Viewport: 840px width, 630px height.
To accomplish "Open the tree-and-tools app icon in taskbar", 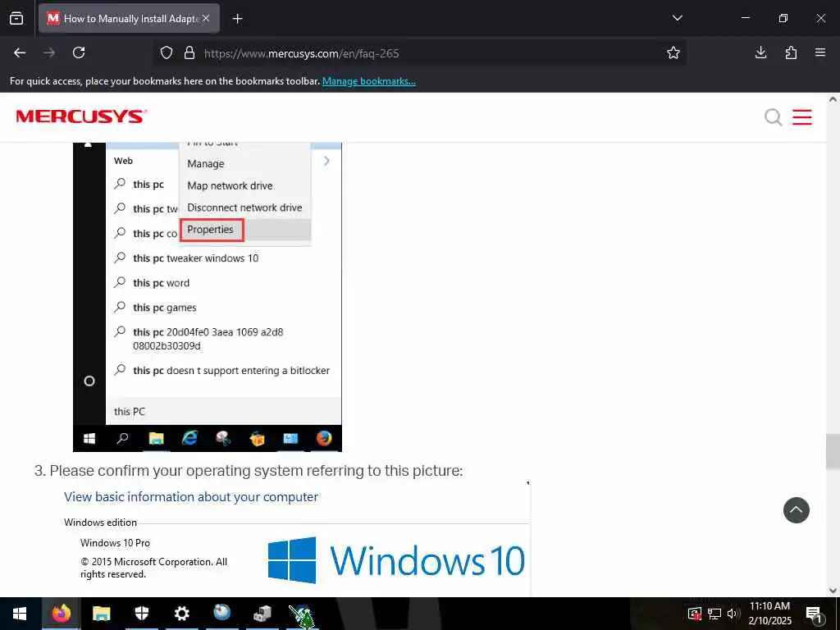I will click(302, 614).
